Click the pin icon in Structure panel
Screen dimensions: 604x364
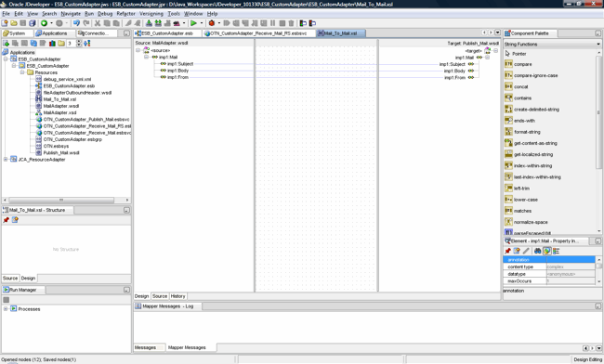6,220
